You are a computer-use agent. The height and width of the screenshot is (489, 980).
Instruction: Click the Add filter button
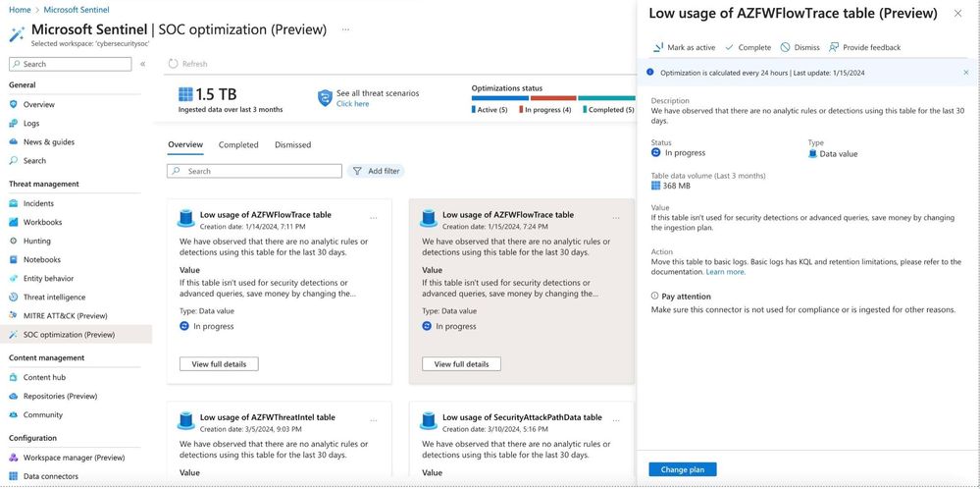376,171
